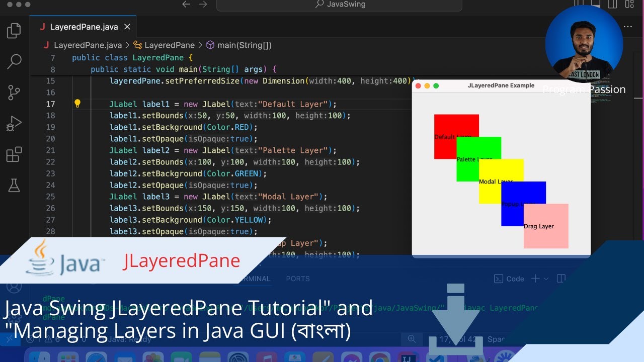
Task: Click the lightbulb code action on line 17
Action: click(77, 104)
